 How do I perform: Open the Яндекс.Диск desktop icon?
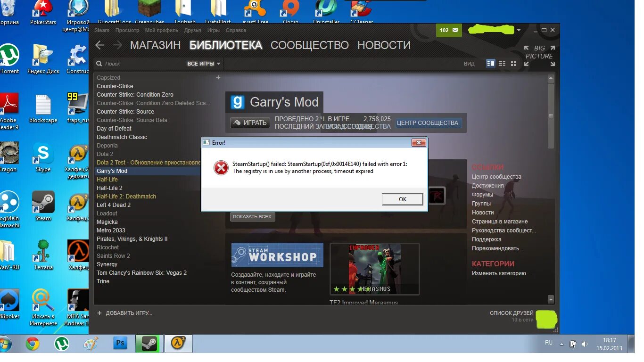pos(43,59)
